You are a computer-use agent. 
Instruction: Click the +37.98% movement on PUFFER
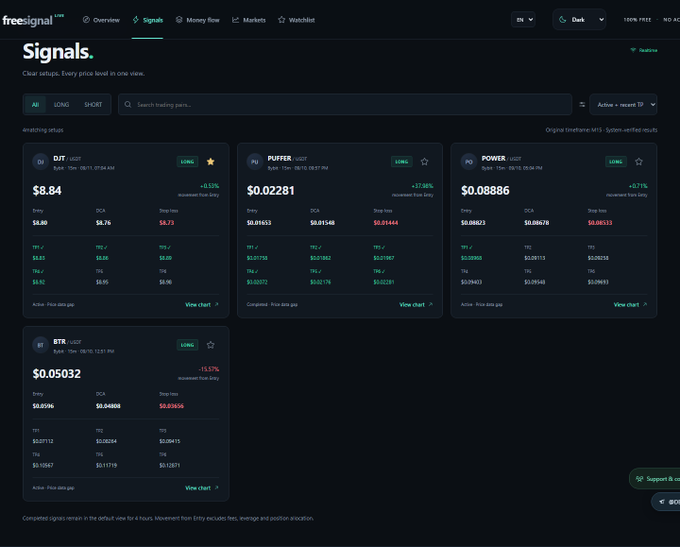pos(422,186)
